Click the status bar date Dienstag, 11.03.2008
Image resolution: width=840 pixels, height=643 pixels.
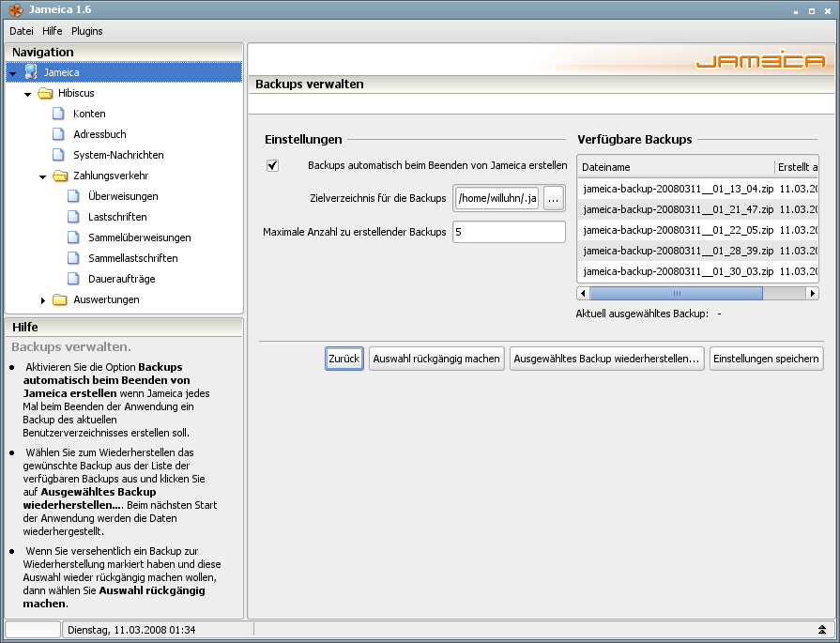(131, 630)
